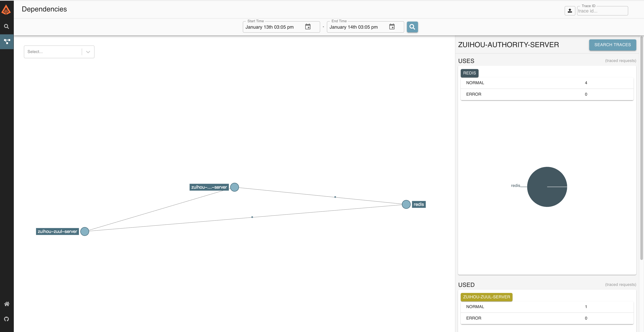Click the upload/import trace icon
This screenshot has width=644, height=332.
[x=570, y=10]
